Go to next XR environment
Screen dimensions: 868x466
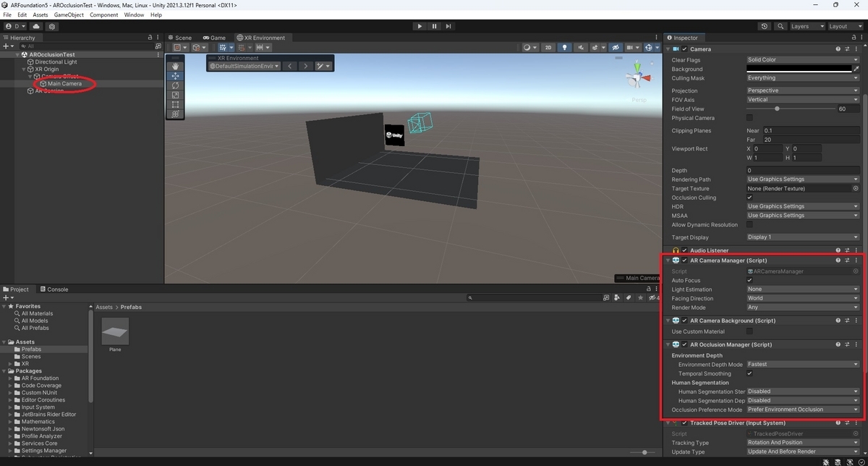[305, 66]
